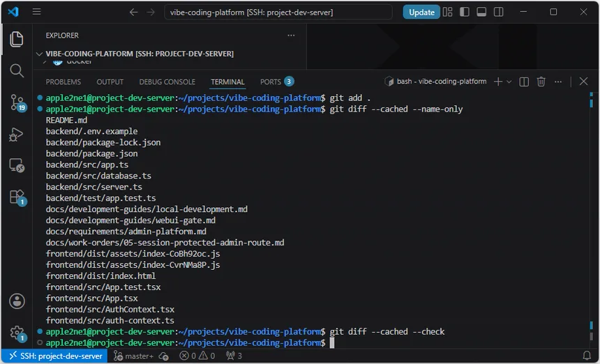Toggle the bottom panel visibility

[481, 13]
